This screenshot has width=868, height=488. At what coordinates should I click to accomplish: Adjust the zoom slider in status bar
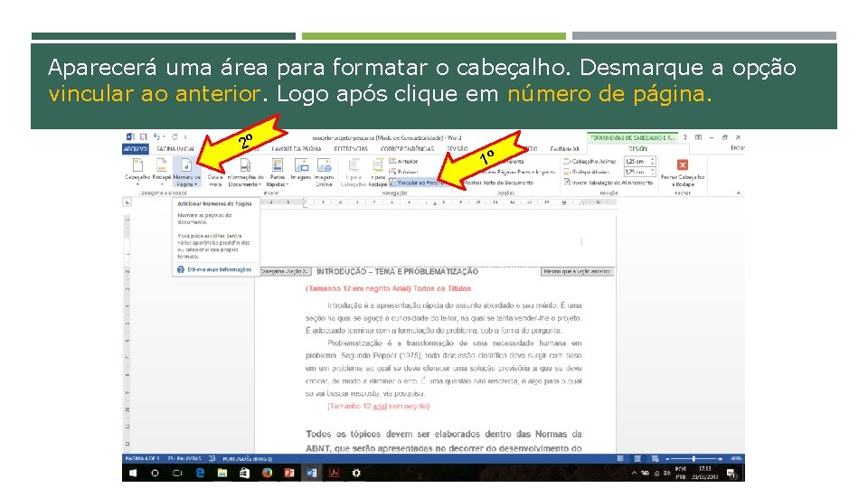coord(693,459)
